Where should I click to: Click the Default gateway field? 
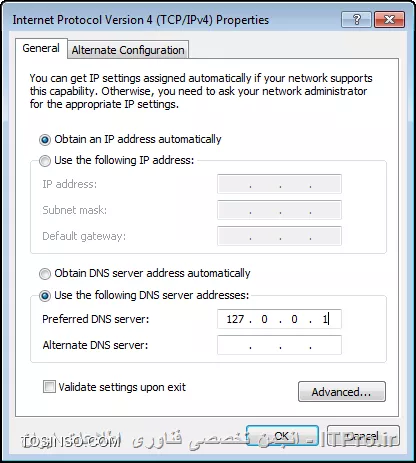coord(279,236)
